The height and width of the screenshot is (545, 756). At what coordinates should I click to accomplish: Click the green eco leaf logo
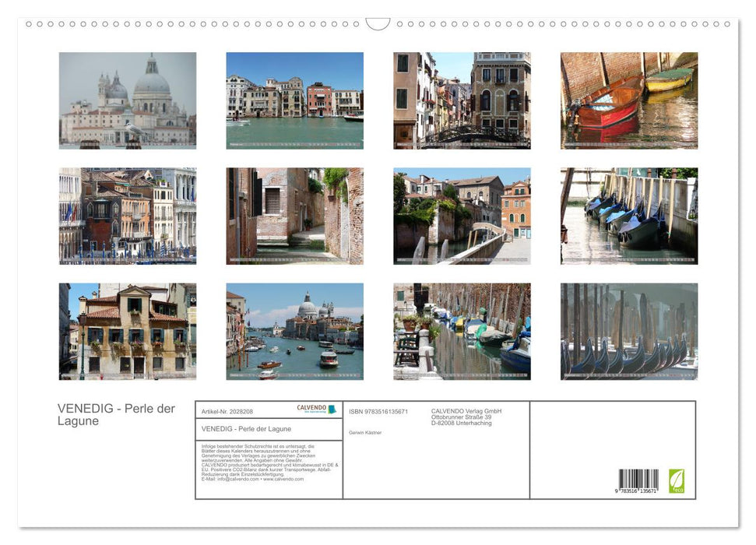pyautogui.click(x=677, y=481)
